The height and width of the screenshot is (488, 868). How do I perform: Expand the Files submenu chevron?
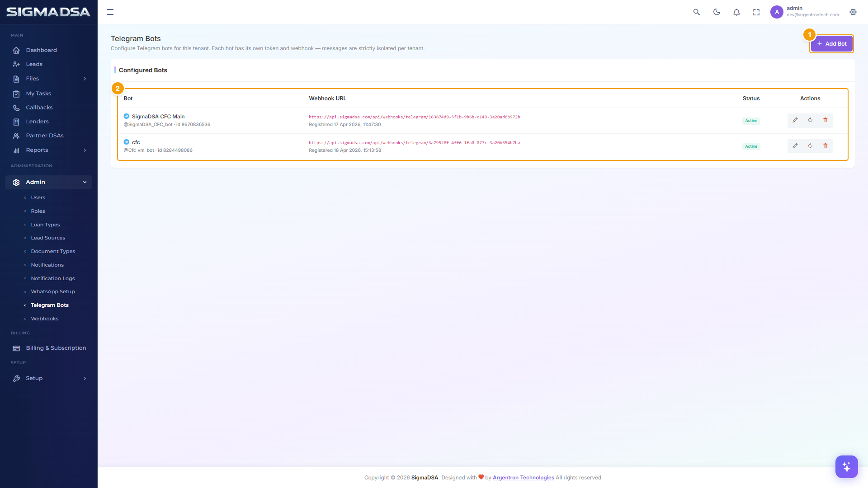pyautogui.click(x=85, y=79)
